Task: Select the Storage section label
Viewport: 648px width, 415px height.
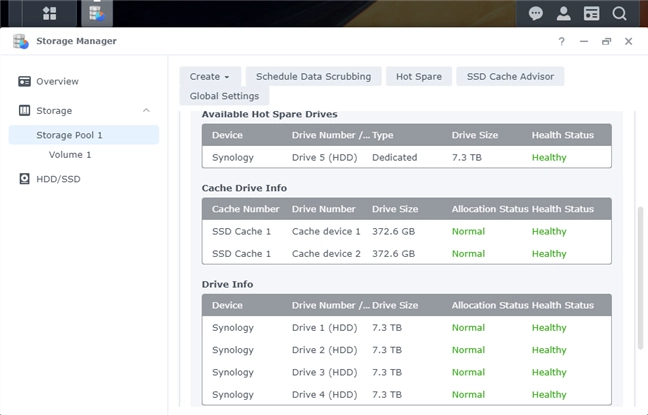Action: coord(54,111)
